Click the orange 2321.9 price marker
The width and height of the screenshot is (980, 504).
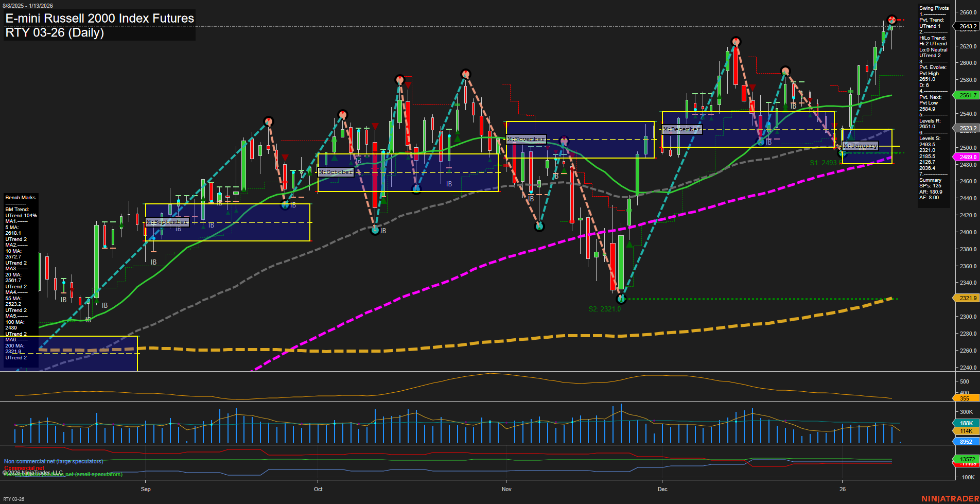(967, 298)
